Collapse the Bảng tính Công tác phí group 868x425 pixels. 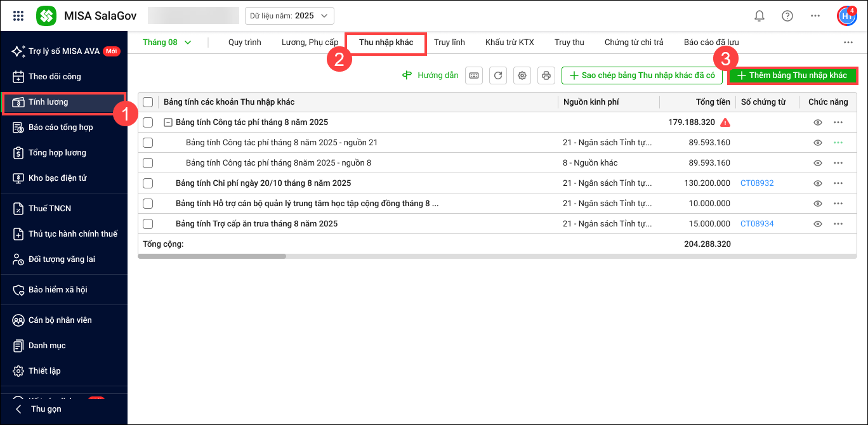tap(168, 122)
